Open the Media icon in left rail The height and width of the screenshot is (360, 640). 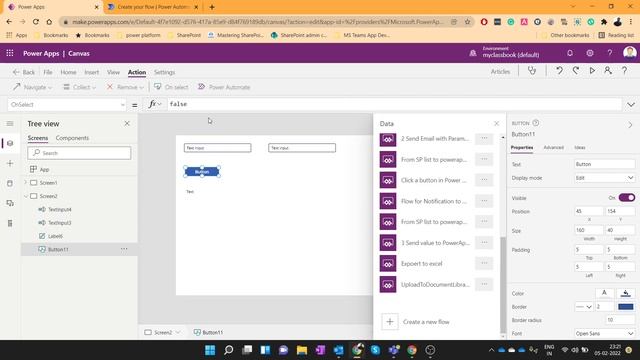point(10,203)
